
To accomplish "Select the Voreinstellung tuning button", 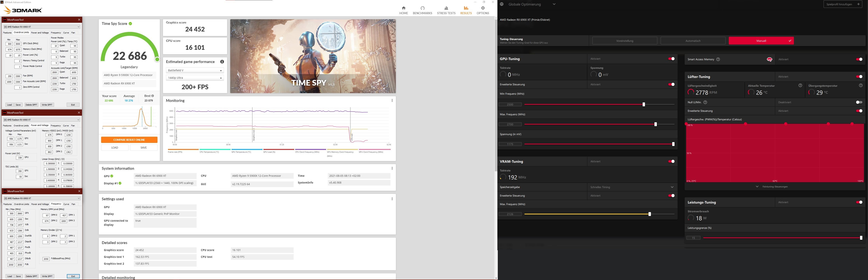I will 624,41.
